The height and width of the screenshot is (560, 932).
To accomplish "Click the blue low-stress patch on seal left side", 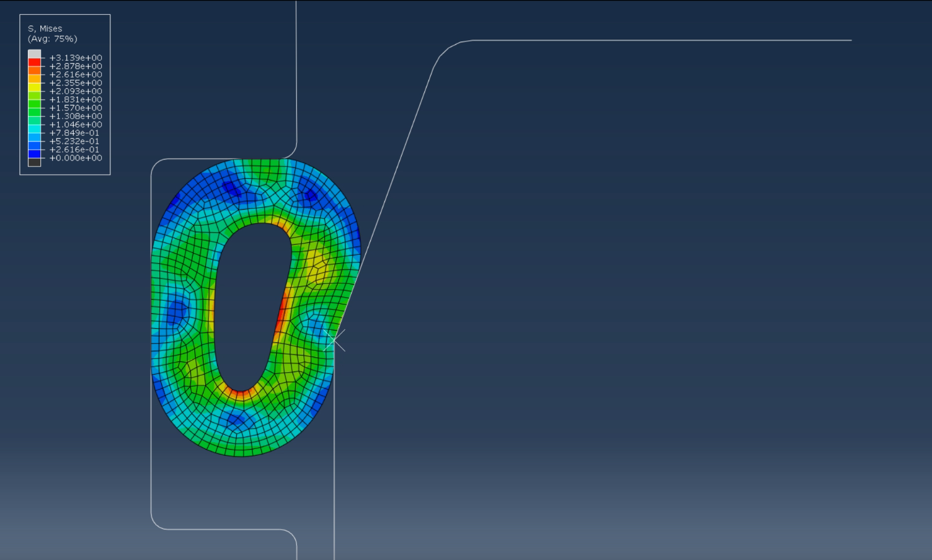I will 176,309.
